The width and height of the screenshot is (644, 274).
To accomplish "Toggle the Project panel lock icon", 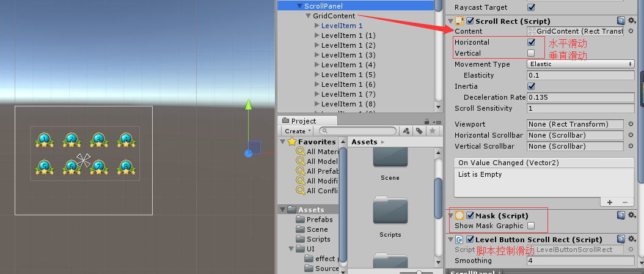I will 427,121.
